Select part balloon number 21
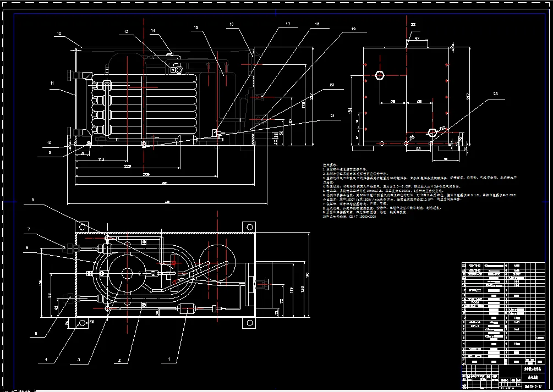 pyautogui.click(x=332, y=115)
